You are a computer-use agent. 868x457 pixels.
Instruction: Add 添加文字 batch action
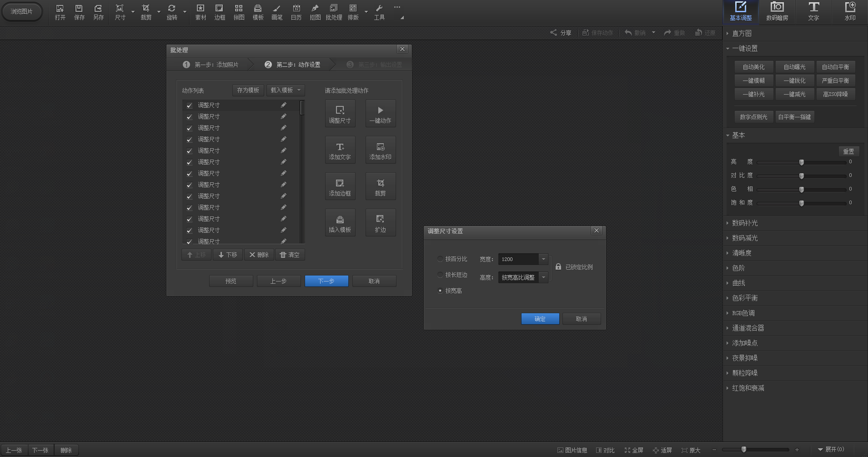click(x=340, y=150)
